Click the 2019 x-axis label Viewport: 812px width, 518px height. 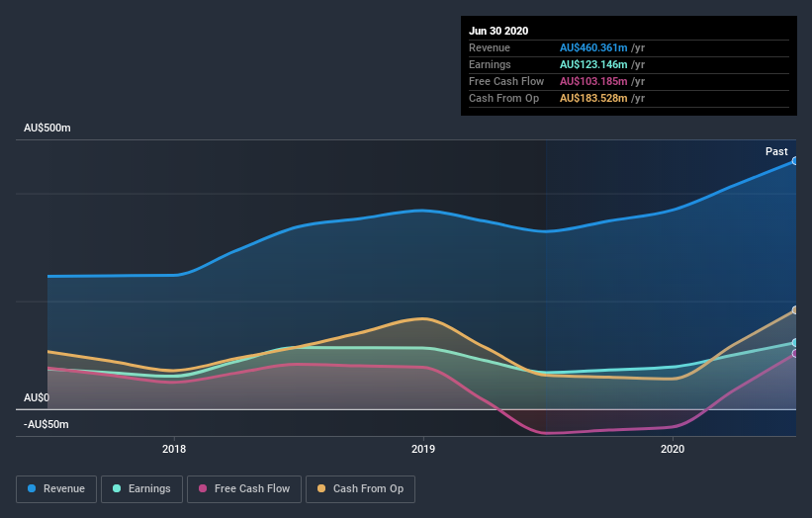tap(423, 449)
